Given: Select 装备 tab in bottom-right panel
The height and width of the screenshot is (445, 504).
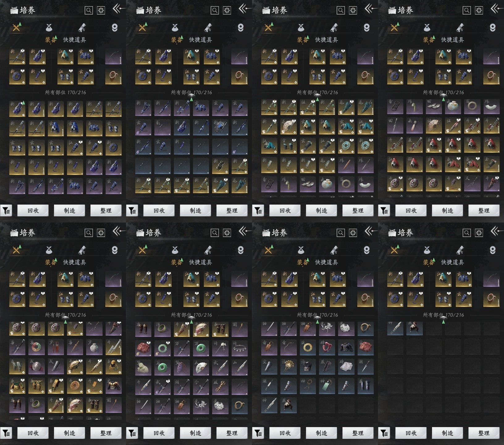Looking at the screenshot, I should pyautogui.click(x=428, y=262).
